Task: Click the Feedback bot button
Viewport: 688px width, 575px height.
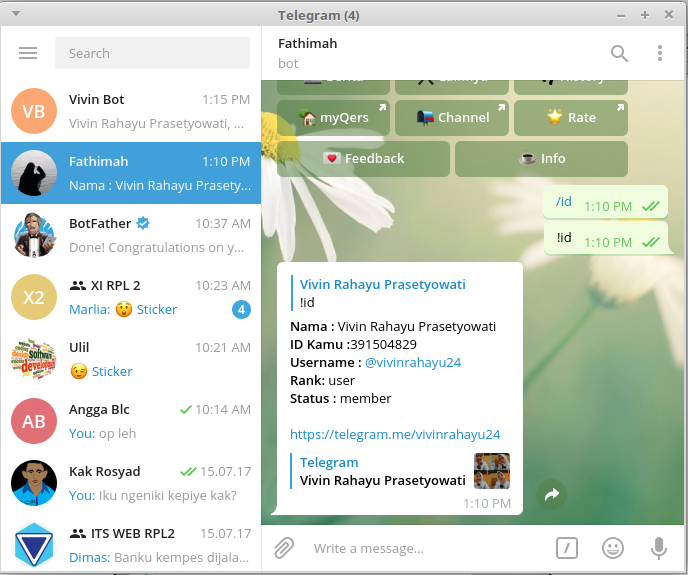Action: pyautogui.click(x=363, y=158)
